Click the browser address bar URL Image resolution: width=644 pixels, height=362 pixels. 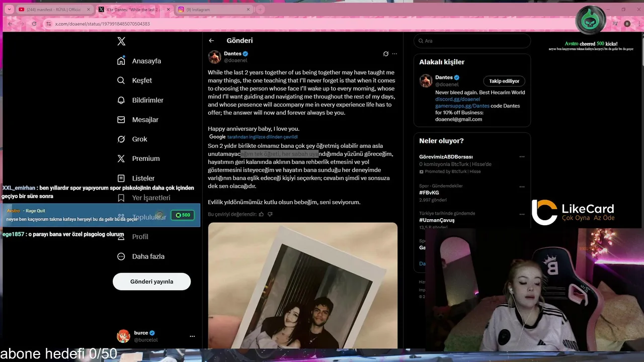point(102,24)
